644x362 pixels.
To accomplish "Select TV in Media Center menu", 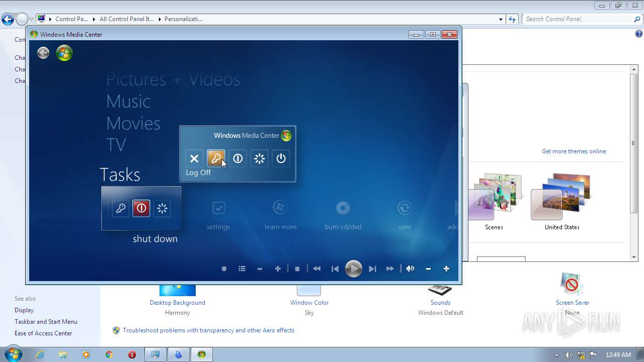I will point(116,145).
